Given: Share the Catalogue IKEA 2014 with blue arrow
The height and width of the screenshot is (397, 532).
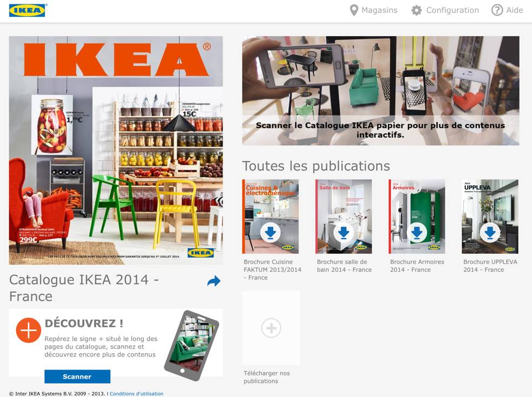Looking at the screenshot, I should 214,281.
